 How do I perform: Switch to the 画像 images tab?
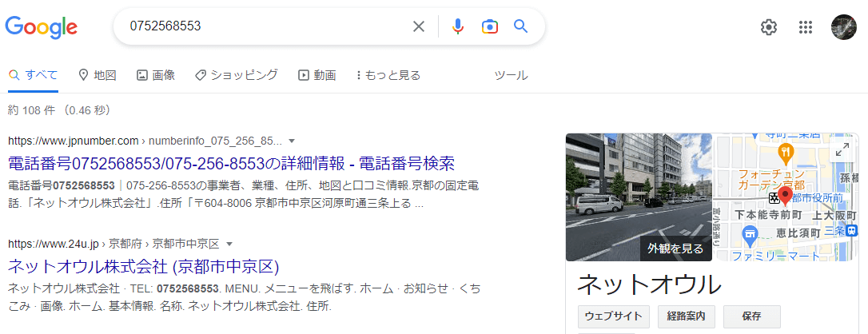[156, 75]
